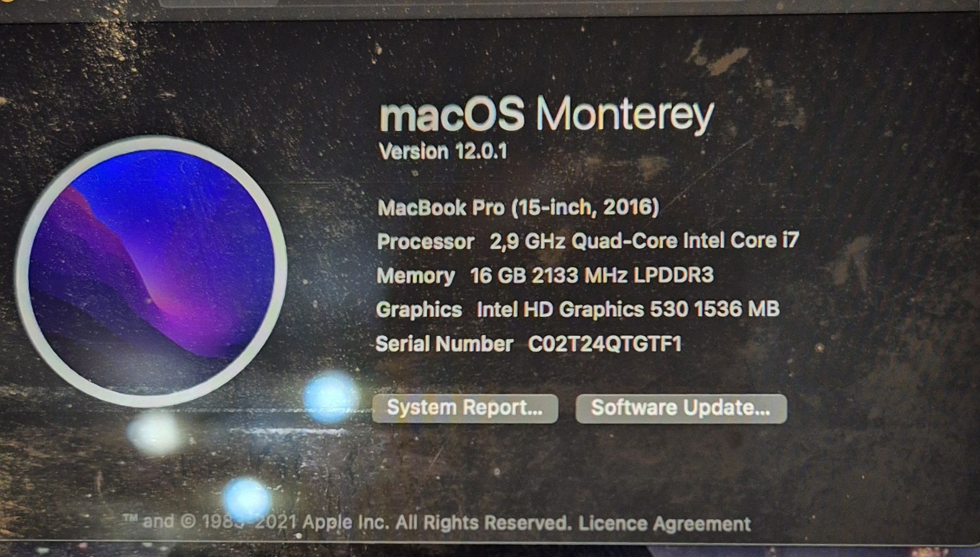Open the Software Update button

coord(681,409)
